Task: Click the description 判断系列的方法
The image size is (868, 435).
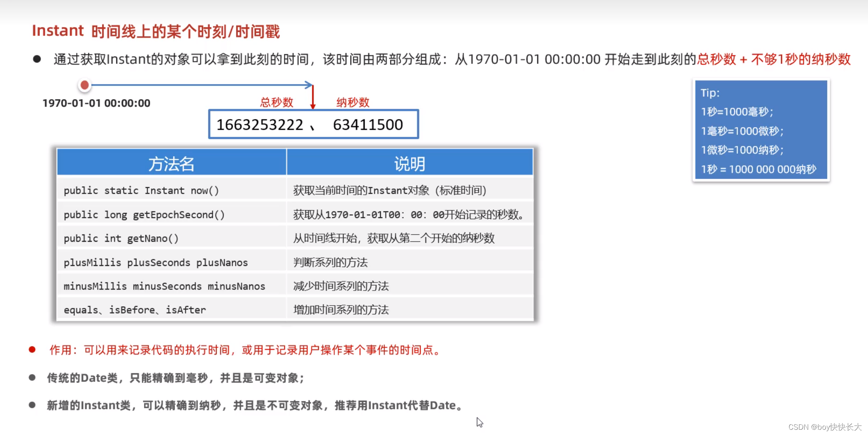Action: [x=331, y=263]
